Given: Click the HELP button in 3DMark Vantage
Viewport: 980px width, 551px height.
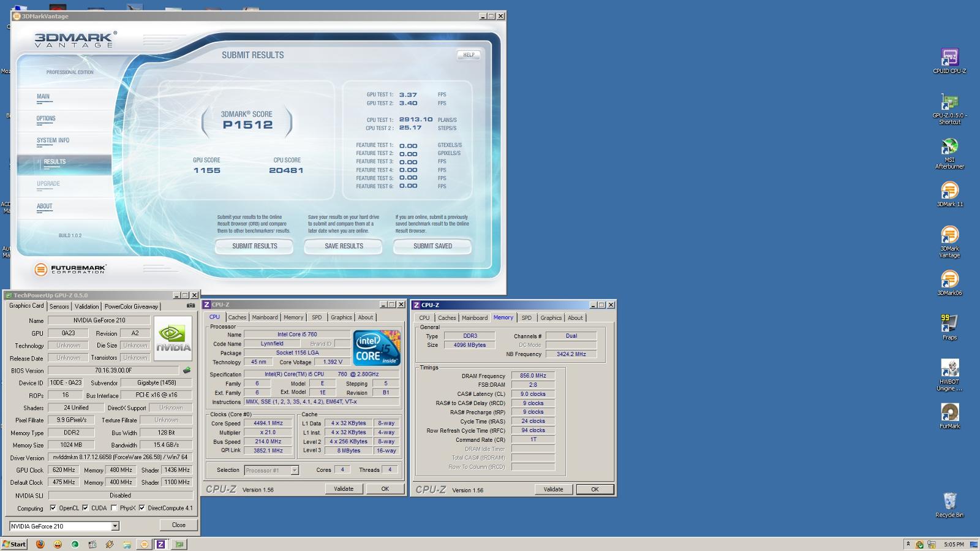Looking at the screenshot, I should coord(469,55).
